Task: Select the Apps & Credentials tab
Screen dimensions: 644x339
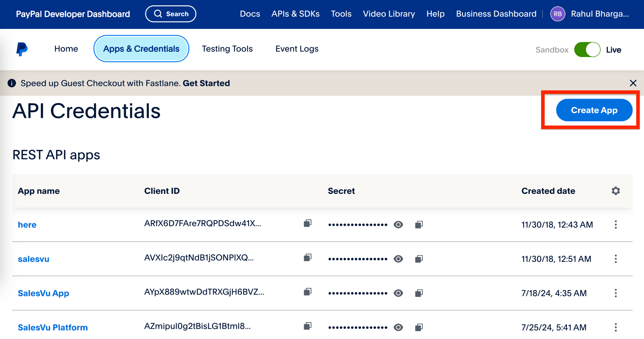Action: (x=141, y=49)
